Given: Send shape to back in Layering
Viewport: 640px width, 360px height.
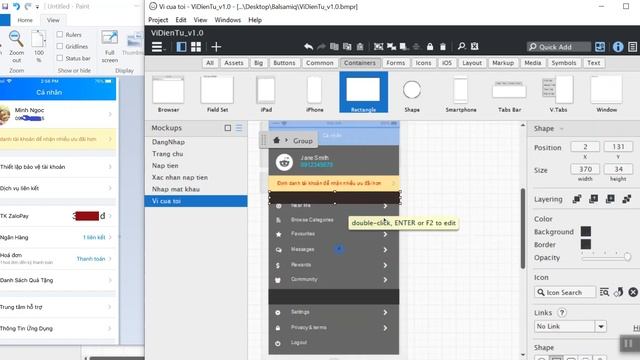Looking at the screenshot, I should (x=627, y=199).
